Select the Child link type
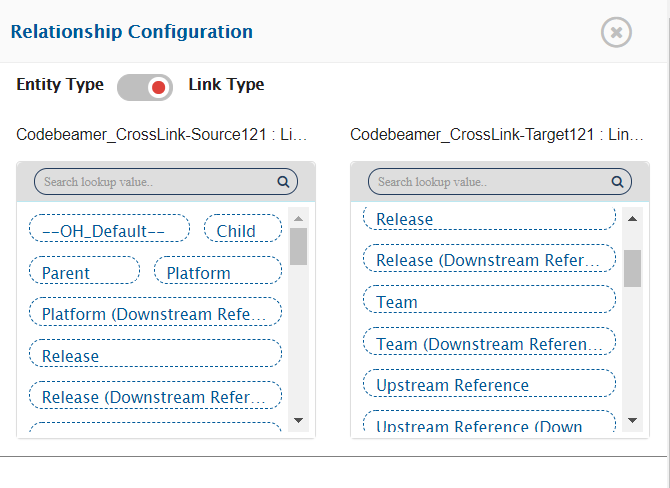 pyautogui.click(x=243, y=230)
